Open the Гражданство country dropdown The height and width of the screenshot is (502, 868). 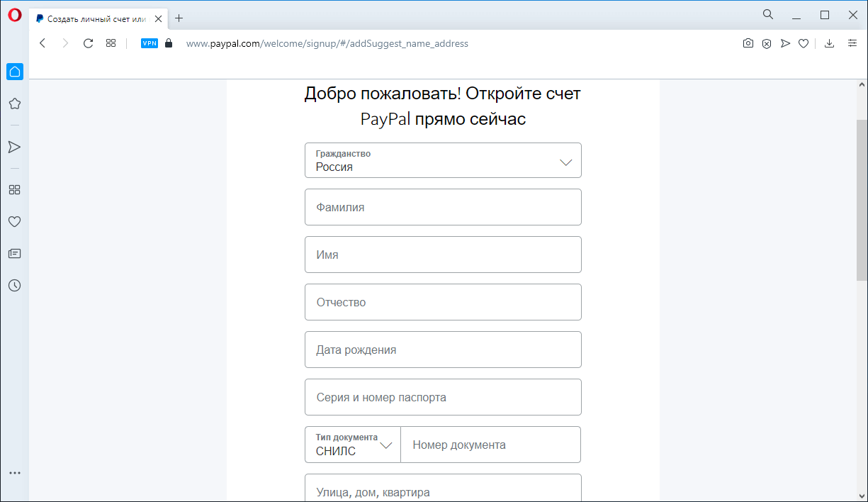(443, 160)
